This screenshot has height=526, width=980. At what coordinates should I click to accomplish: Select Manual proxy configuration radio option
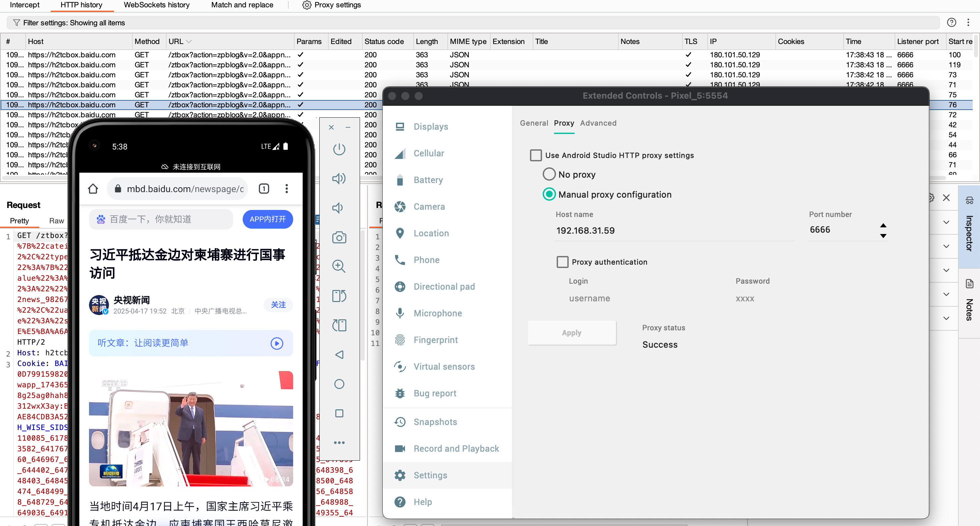(549, 194)
